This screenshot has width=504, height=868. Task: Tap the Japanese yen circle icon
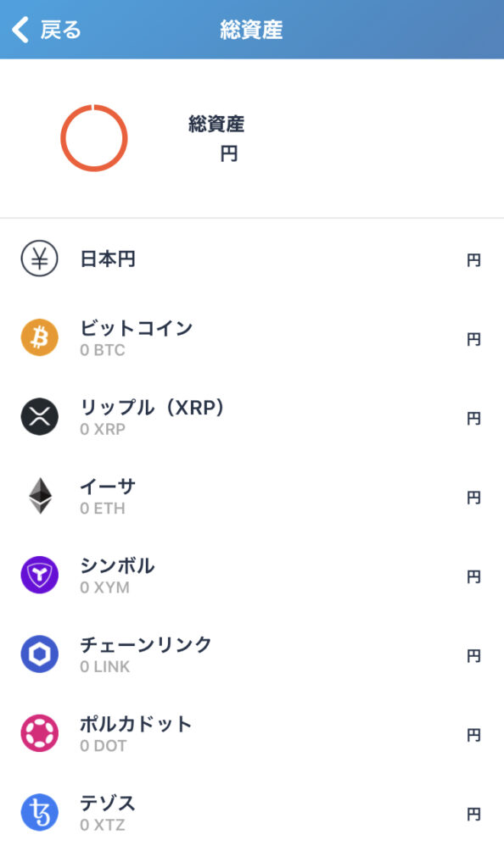click(x=39, y=259)
